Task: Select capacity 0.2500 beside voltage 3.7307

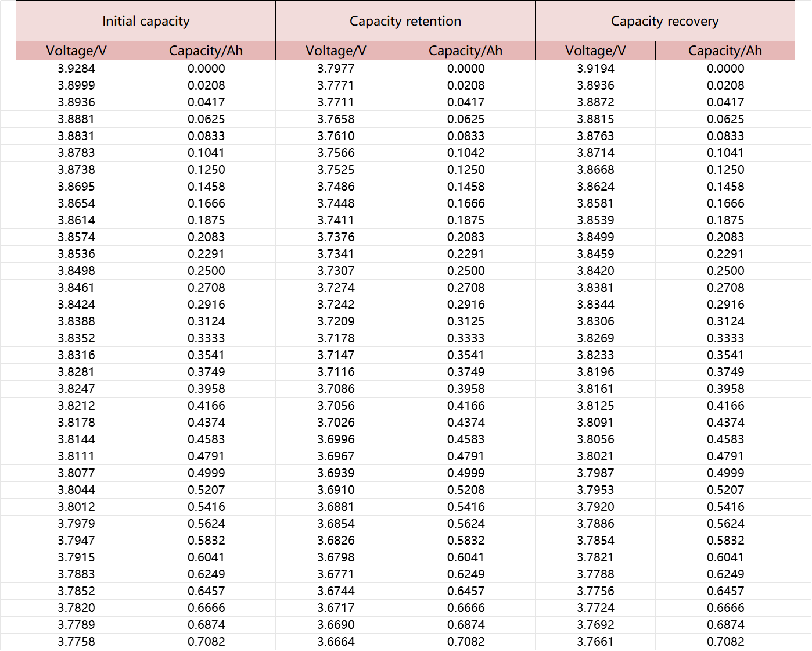Action: (x=466, y=271)
